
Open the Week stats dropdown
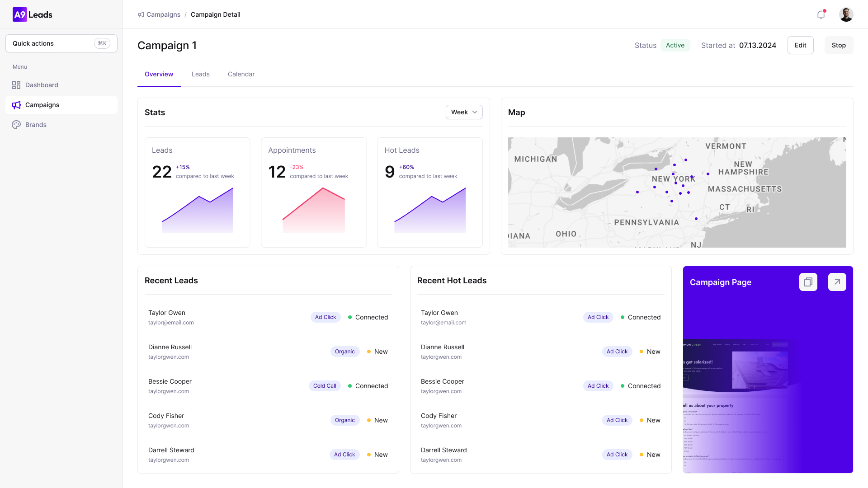[x=464, y=112]
